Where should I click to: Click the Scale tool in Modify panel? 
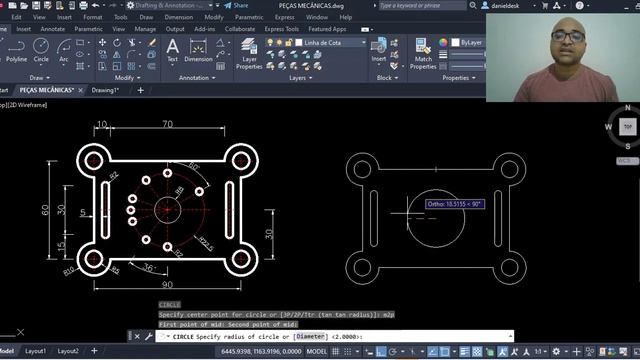pyautogui.click(x=117, y=66)
